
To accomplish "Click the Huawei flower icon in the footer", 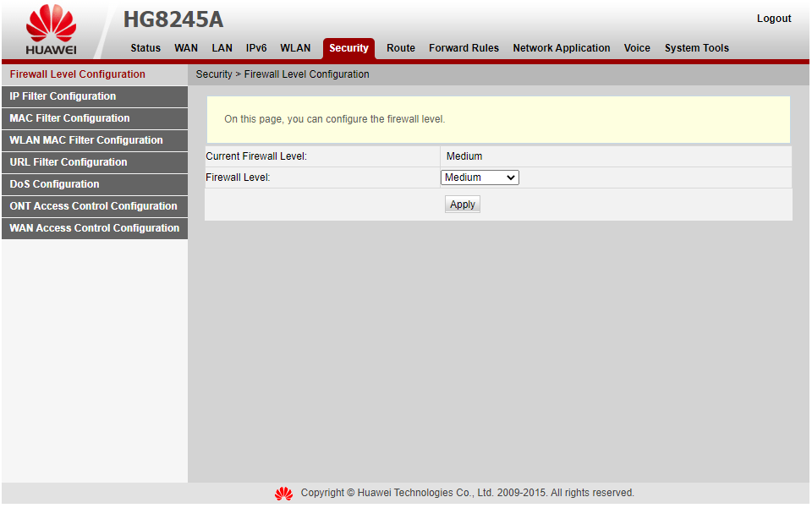I will (x=283, y=493).
